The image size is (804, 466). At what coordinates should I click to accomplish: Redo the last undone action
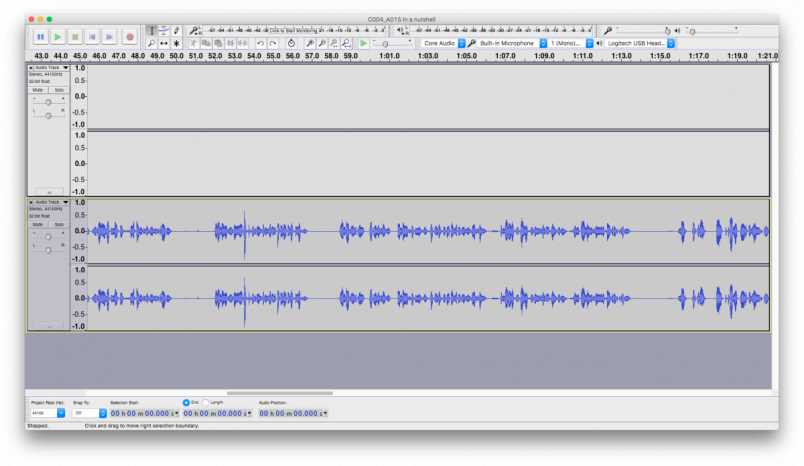[273, 44]
